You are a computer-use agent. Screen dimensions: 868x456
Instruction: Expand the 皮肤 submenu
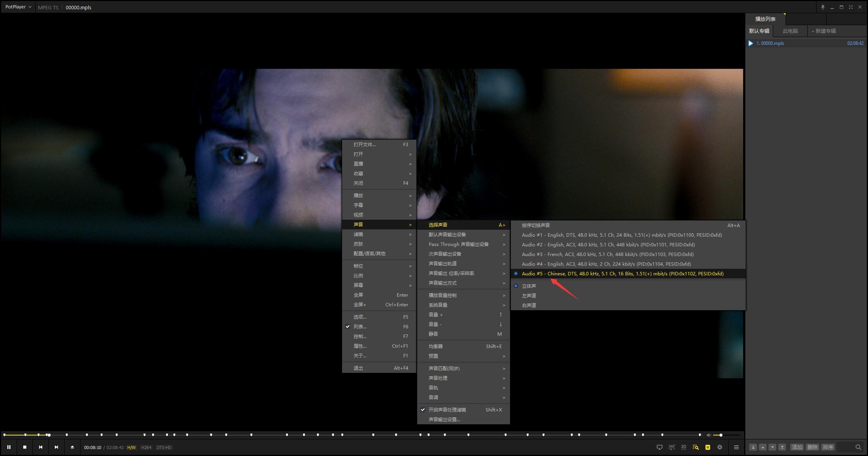[x=379, y=244]
